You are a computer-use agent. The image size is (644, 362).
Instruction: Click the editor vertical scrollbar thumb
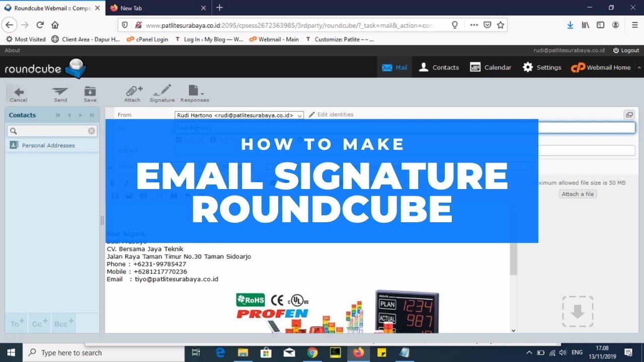(x=513, y=244)
